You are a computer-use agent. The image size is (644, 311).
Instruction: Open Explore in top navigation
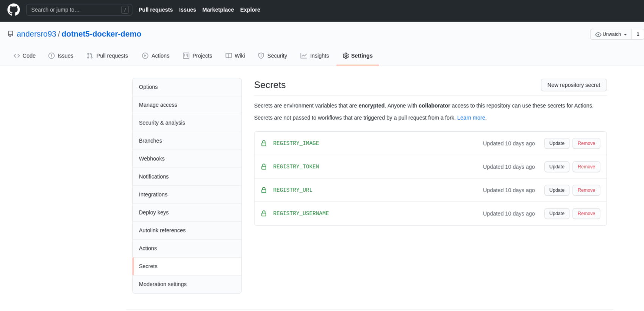[250, 10]
